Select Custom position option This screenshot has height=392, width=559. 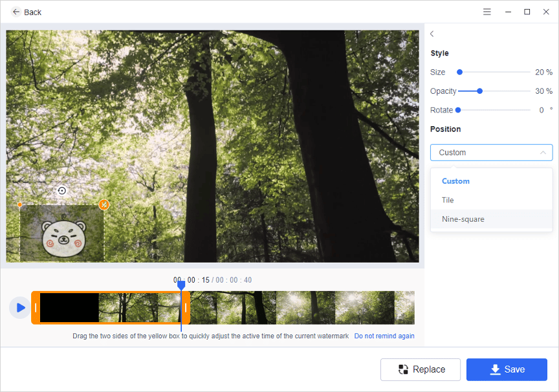[455, 181]
